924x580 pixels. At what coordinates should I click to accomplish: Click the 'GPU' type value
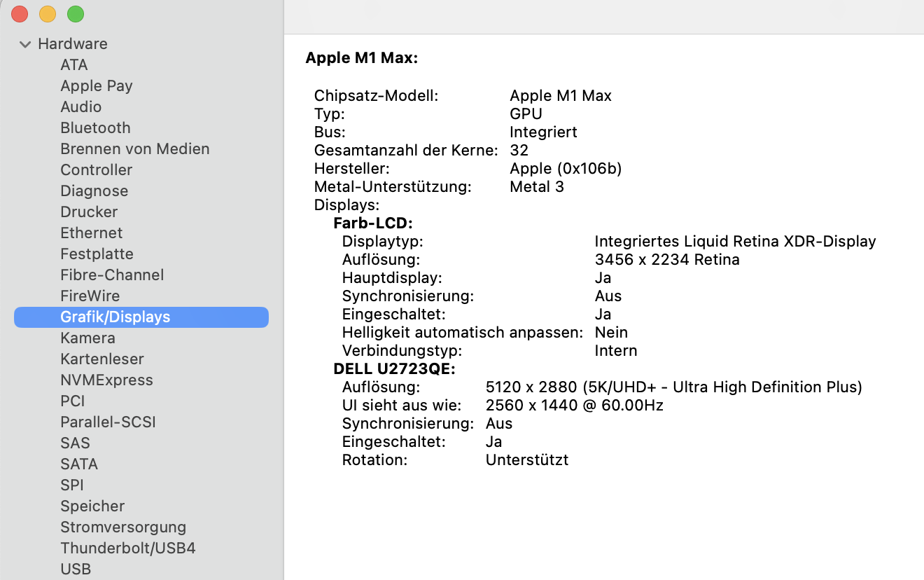pyautogui.click(x=526, y=113)
